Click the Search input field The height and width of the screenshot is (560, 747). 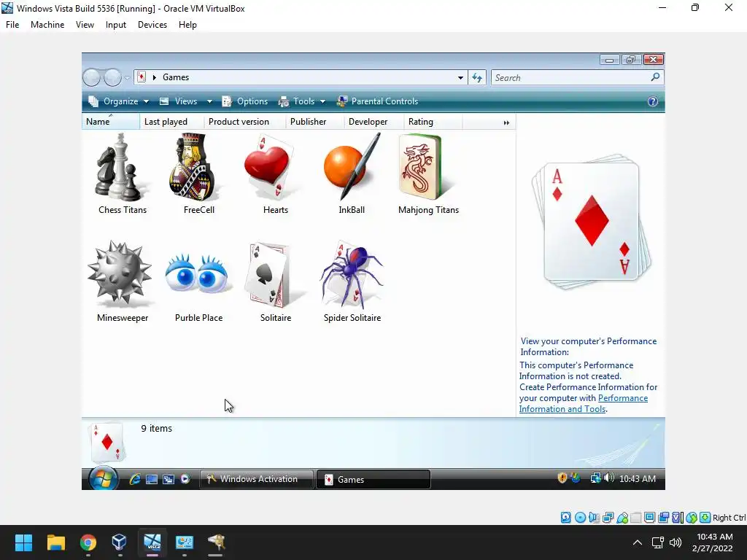pos(572,77)
